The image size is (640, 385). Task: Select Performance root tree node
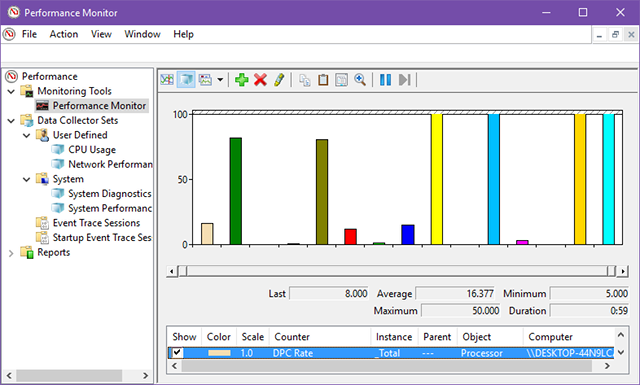coord(49,76)
